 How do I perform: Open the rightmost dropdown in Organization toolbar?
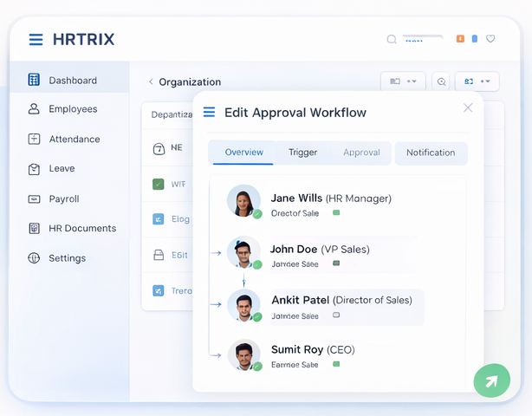(x=477, y=81)
